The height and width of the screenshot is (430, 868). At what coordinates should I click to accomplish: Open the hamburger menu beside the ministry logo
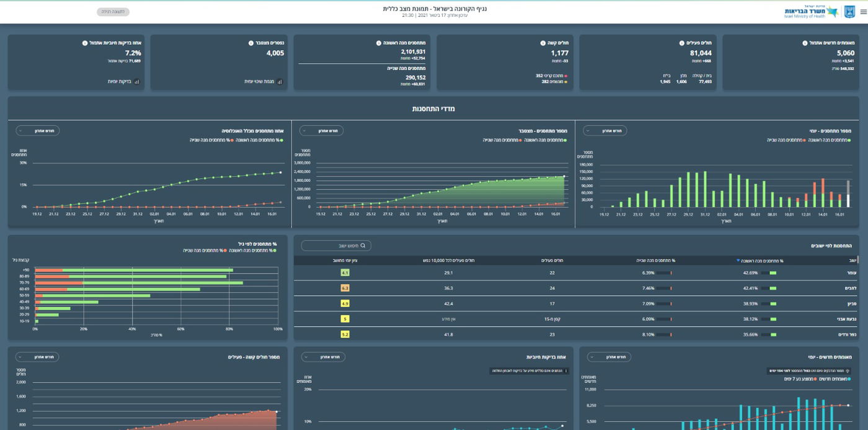(863, 12)
